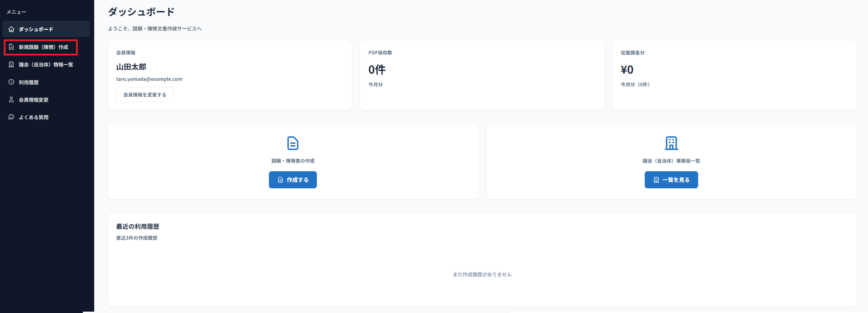Click the home icon beside ダッシュボード
The width and height of the screenshot is (868, 313).
pos(11,29)
